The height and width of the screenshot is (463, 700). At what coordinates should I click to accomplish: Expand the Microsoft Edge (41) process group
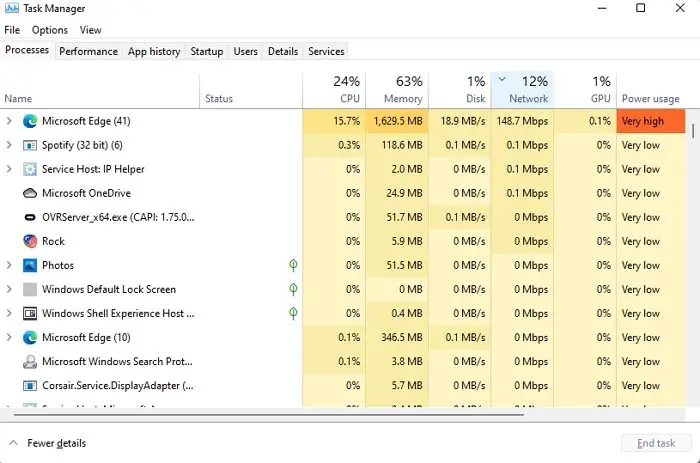pos(9,121)
